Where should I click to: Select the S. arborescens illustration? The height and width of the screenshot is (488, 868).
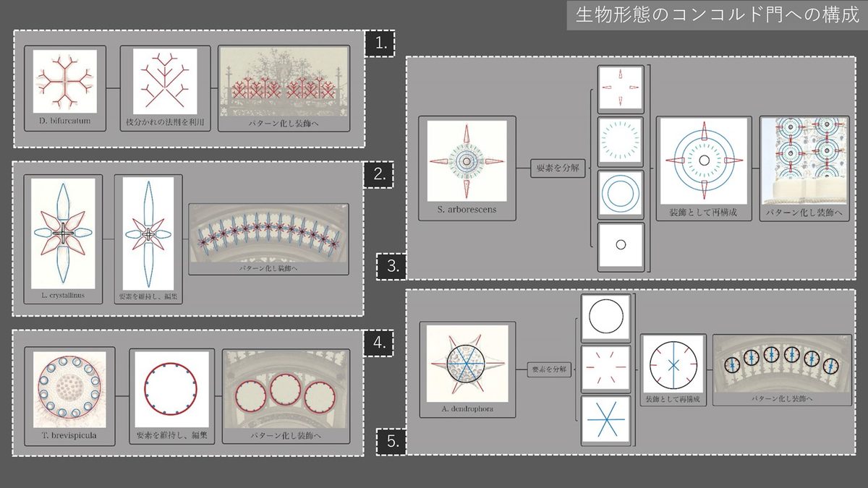(467, 160)
